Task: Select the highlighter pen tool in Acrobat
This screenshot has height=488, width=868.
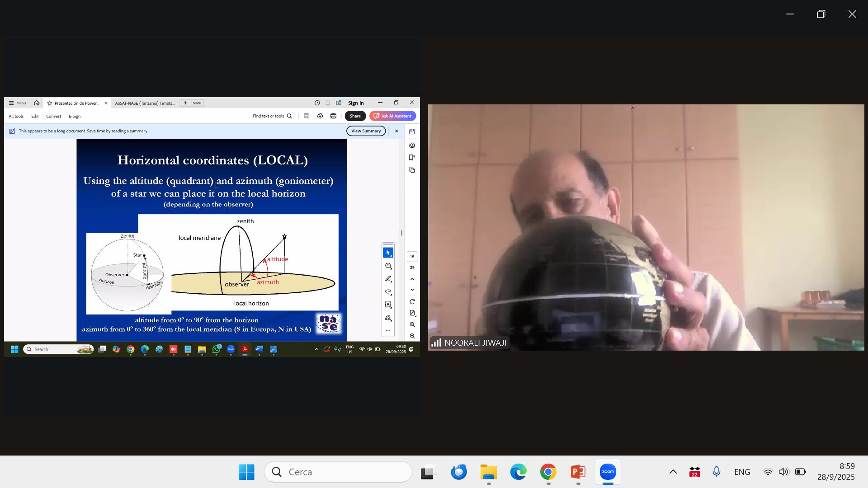Action: point(388,279)
